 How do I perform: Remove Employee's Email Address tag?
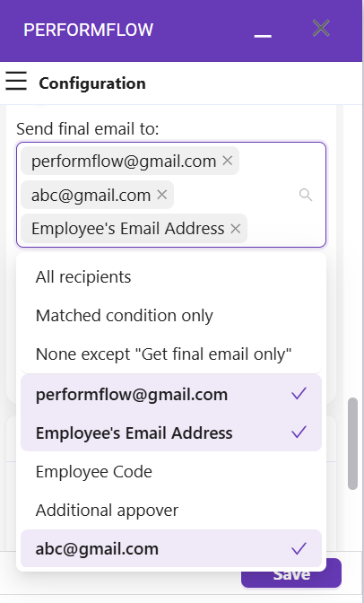(235, 229)
